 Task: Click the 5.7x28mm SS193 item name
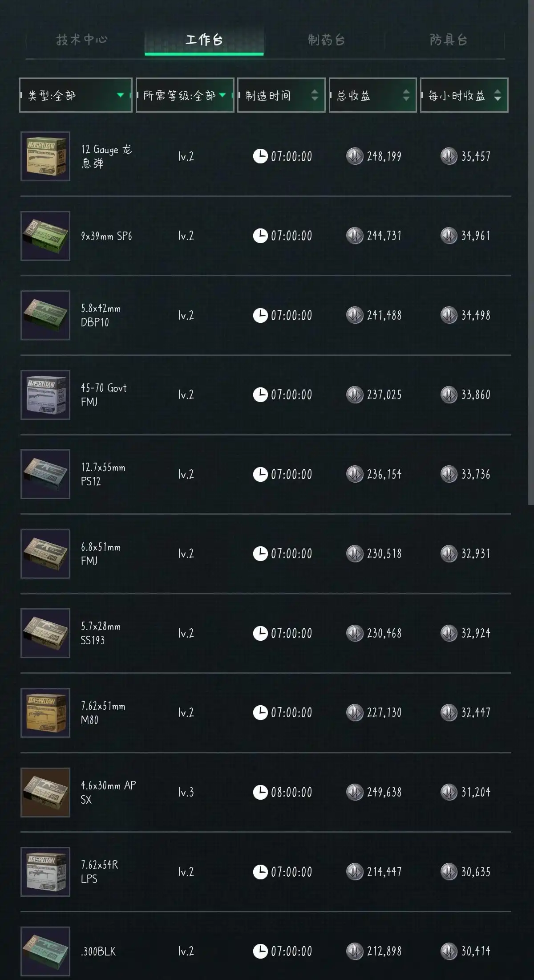click(101, 633)
